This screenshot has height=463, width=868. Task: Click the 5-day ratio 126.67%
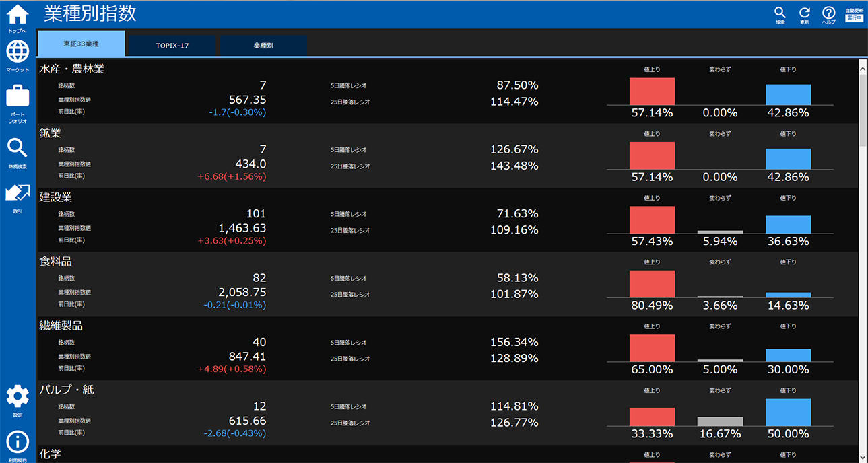click(514, 149)
